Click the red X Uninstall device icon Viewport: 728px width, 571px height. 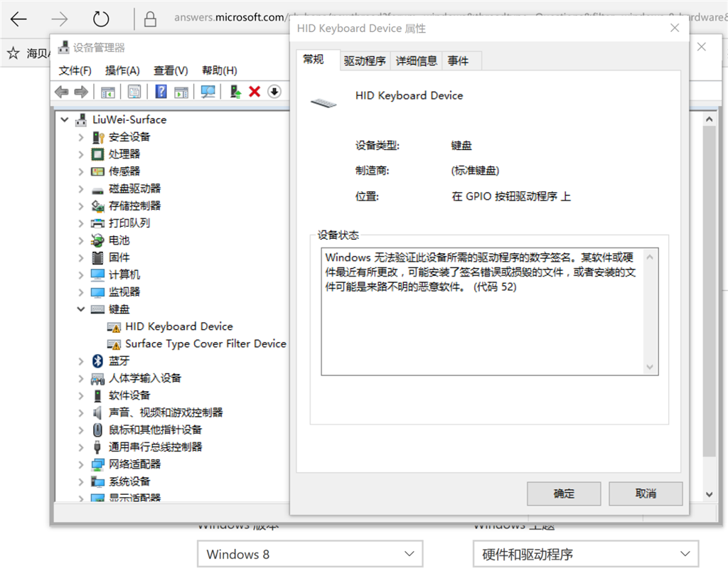[x=255, y=92]
